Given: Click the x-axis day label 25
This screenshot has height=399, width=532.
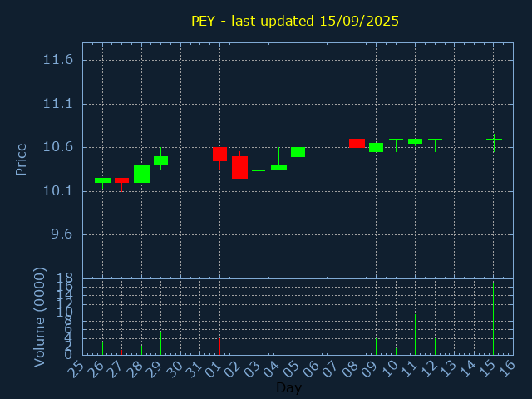Looking at the screenshot, I should click(76, 369).
